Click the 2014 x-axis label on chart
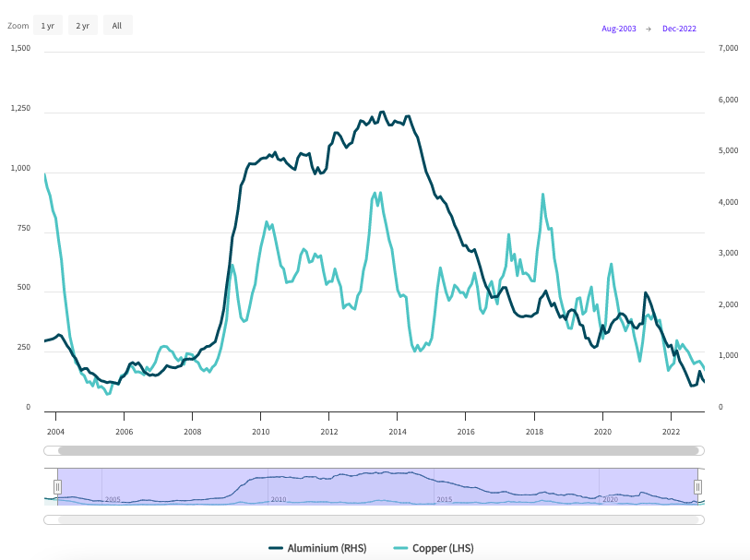 click(x=398, y=432)
